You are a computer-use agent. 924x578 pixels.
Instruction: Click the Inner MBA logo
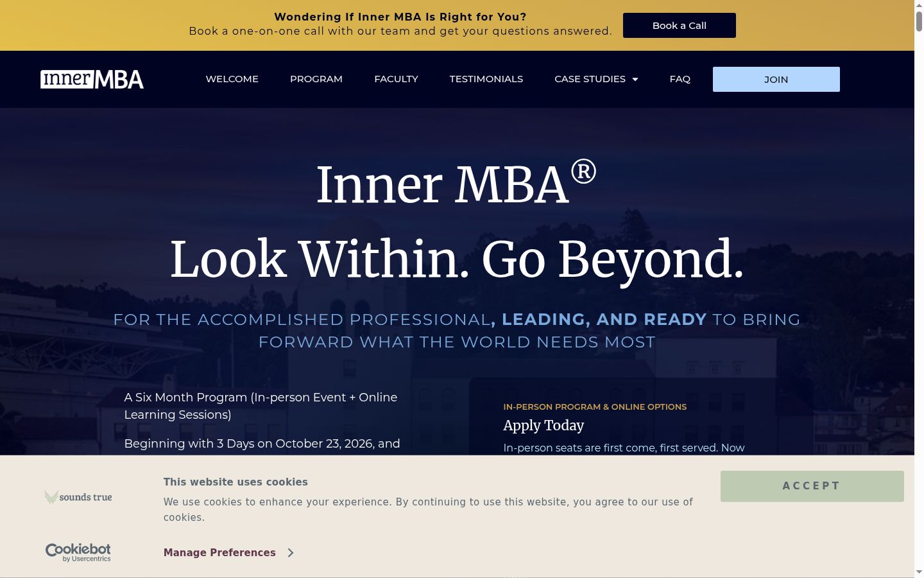[92, 79]
